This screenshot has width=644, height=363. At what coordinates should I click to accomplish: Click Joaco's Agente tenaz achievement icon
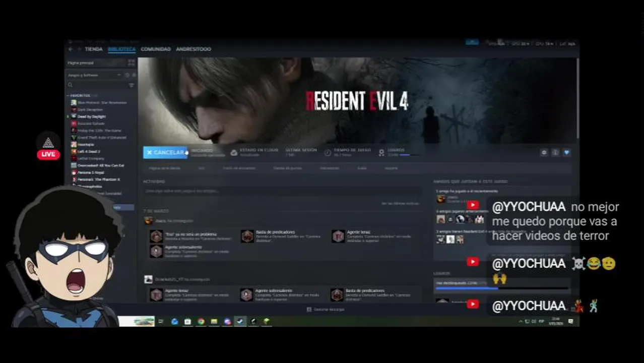338,236
